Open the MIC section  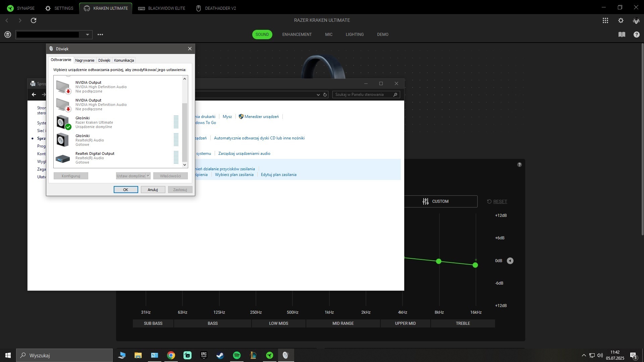click(x=329, y=35)
